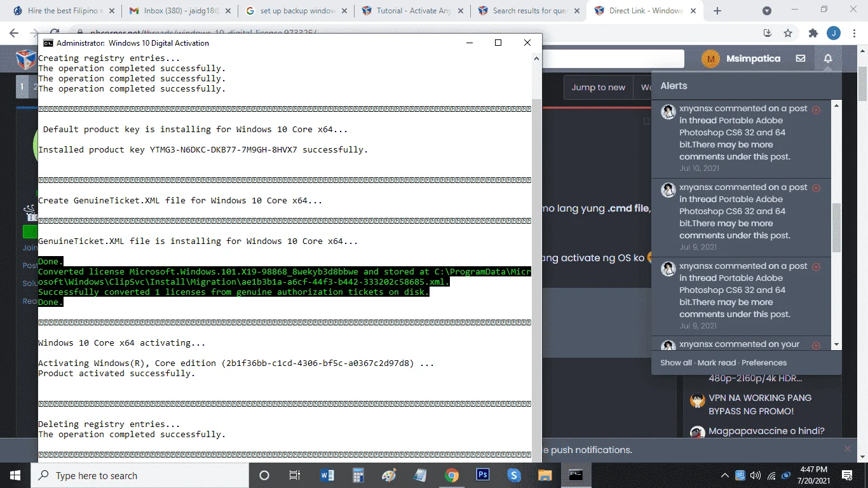Click the 'Type here to search' taskbar box
Screen dimensions: 868x488
(x=140, y=475)
